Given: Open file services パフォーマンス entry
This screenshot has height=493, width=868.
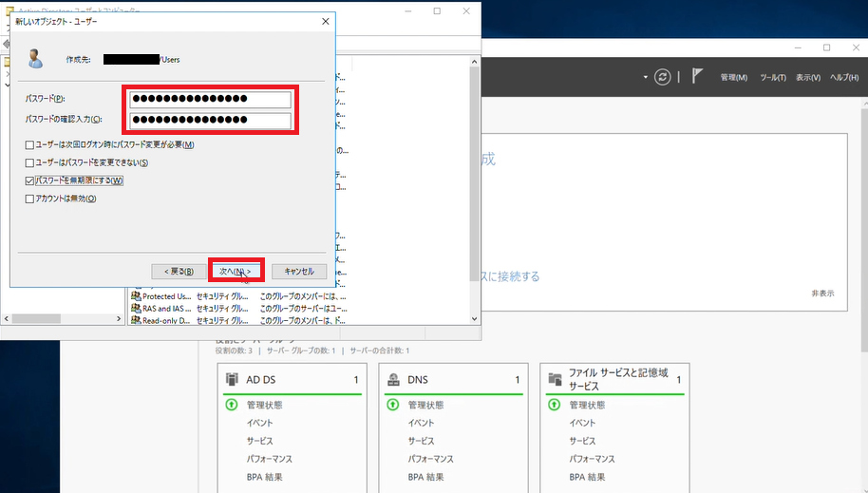Looking at the screenshot, I should point(593,459).
